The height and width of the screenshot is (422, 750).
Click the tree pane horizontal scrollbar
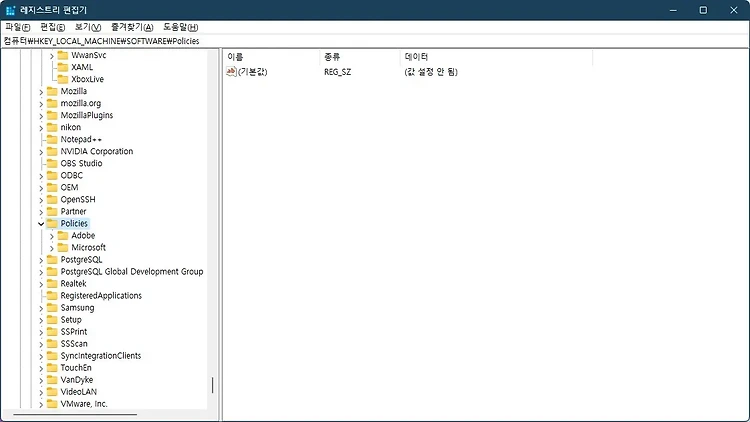click(75, 414)
